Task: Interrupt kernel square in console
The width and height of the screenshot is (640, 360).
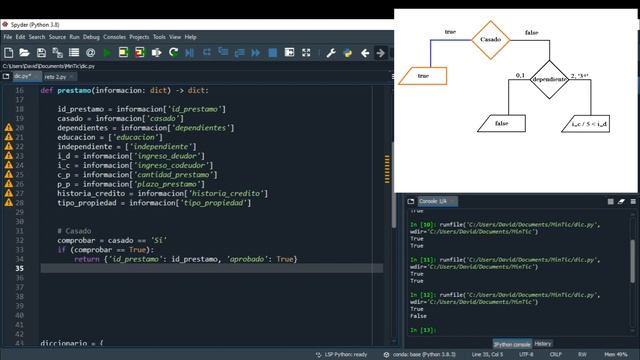Action: [611, 201]
